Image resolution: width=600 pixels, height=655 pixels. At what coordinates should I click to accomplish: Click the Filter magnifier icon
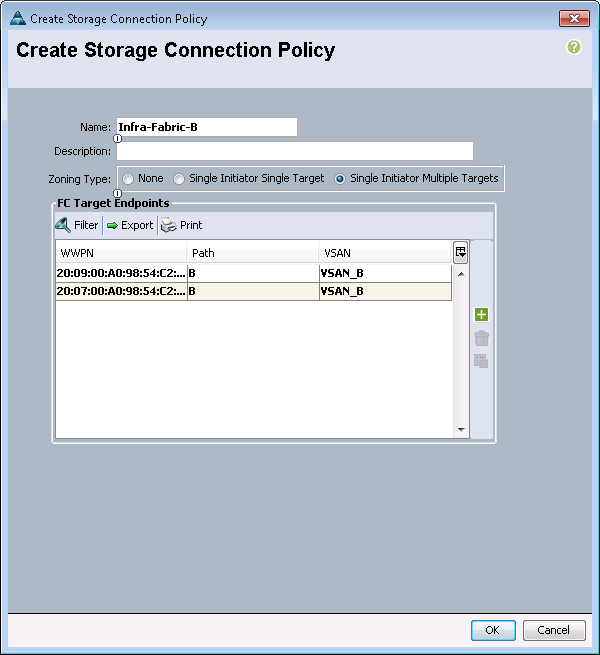pyautogui.click(x=63, y=225)
